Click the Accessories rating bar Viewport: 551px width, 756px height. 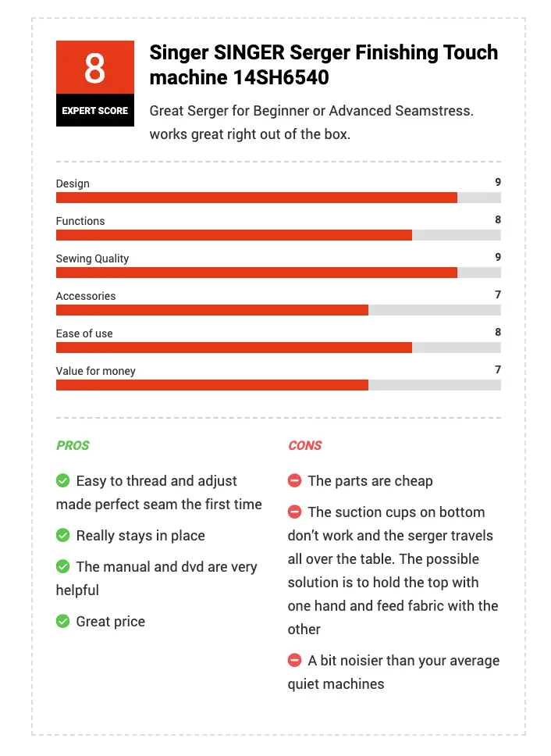point(279,310)
